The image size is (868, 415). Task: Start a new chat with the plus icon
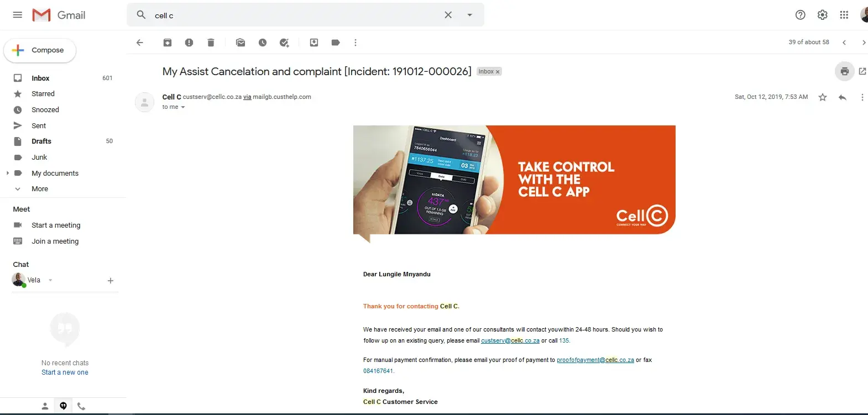[111, 281]
